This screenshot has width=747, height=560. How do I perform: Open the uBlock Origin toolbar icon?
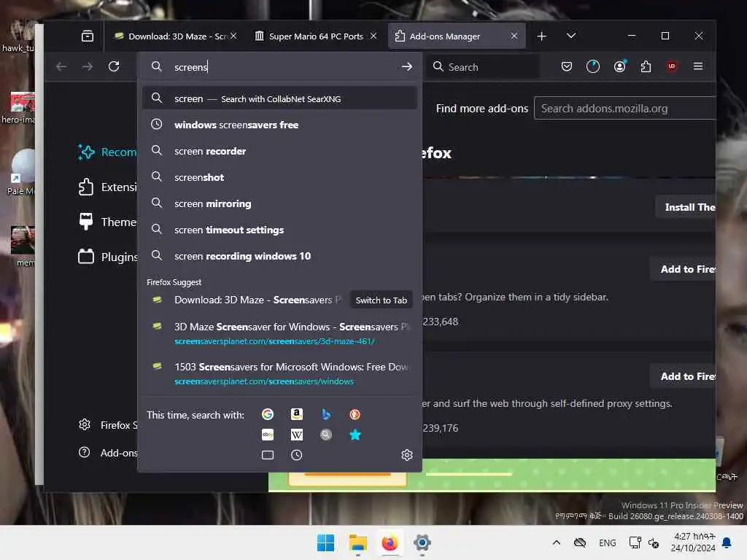(x=672, y=66)
